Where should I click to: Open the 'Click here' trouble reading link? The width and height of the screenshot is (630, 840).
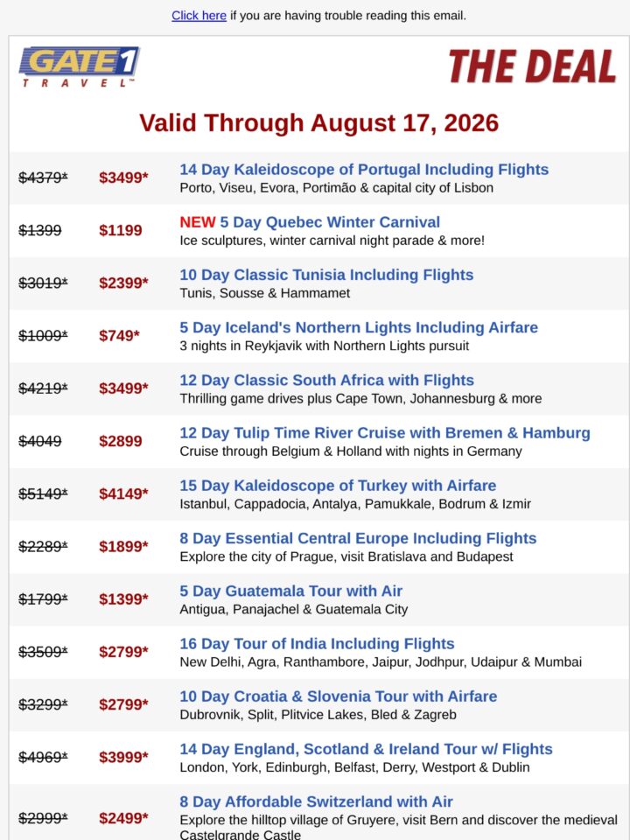(199, 16)
